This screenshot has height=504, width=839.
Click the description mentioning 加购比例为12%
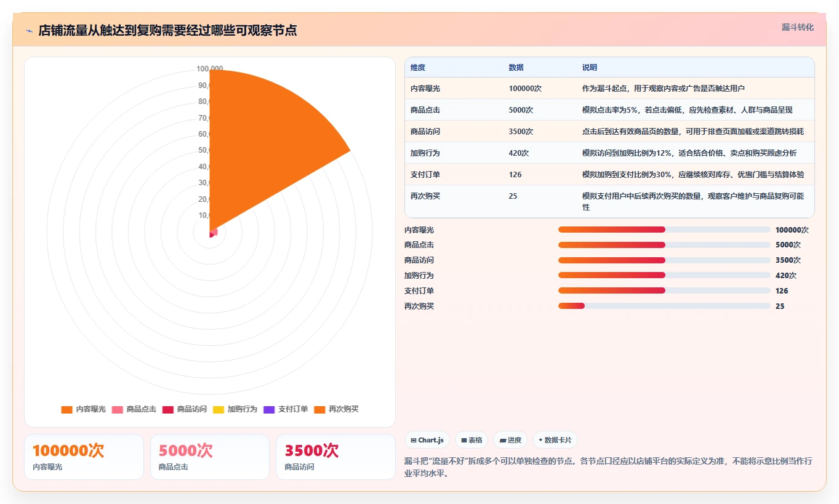689,153
